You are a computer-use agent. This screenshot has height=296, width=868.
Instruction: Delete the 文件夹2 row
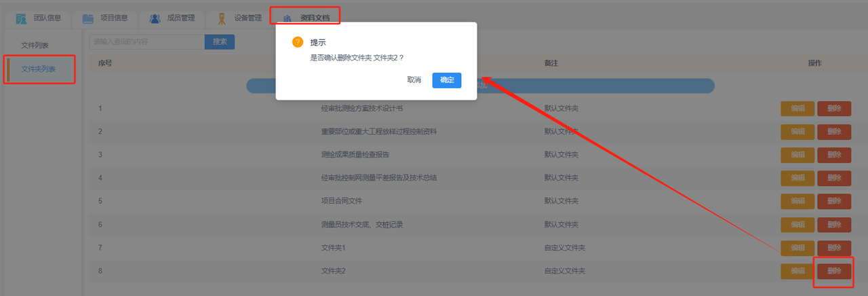point(833,271)
